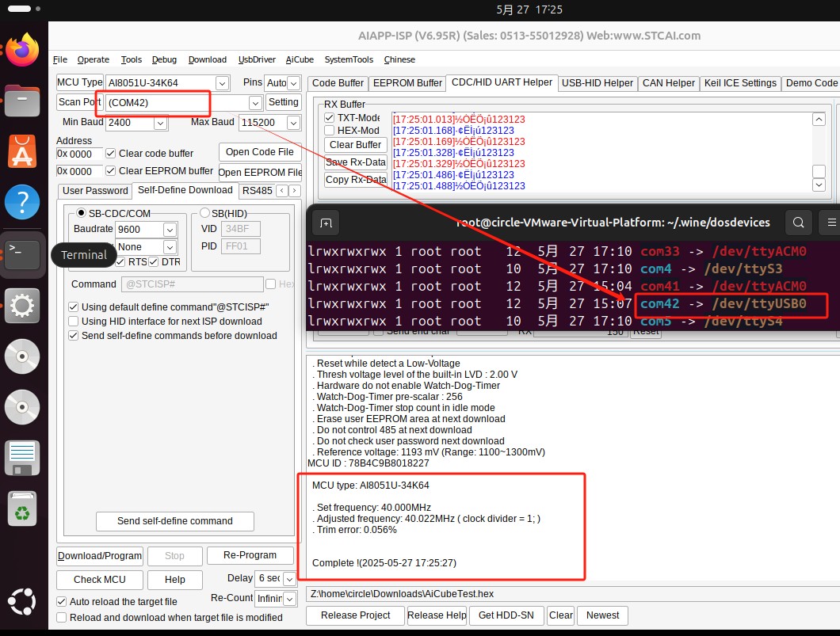The image size is (840, 636).
Task: Select the RS485 tab
Action: [257, 191]
